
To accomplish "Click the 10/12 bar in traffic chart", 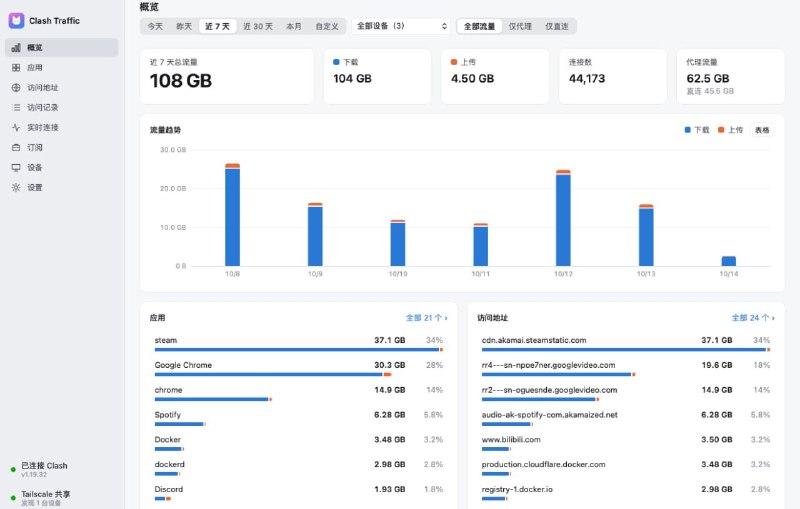I will coord(563,218).
